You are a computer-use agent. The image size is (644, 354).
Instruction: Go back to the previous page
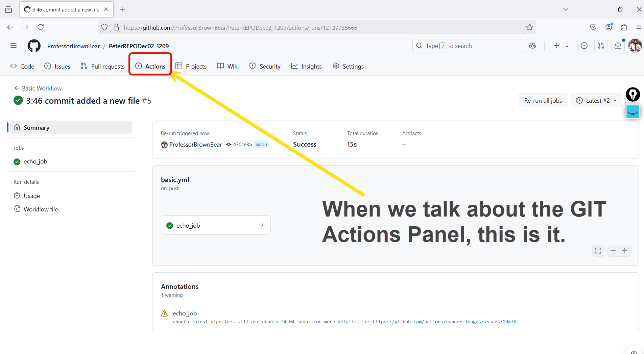point(10,27)
